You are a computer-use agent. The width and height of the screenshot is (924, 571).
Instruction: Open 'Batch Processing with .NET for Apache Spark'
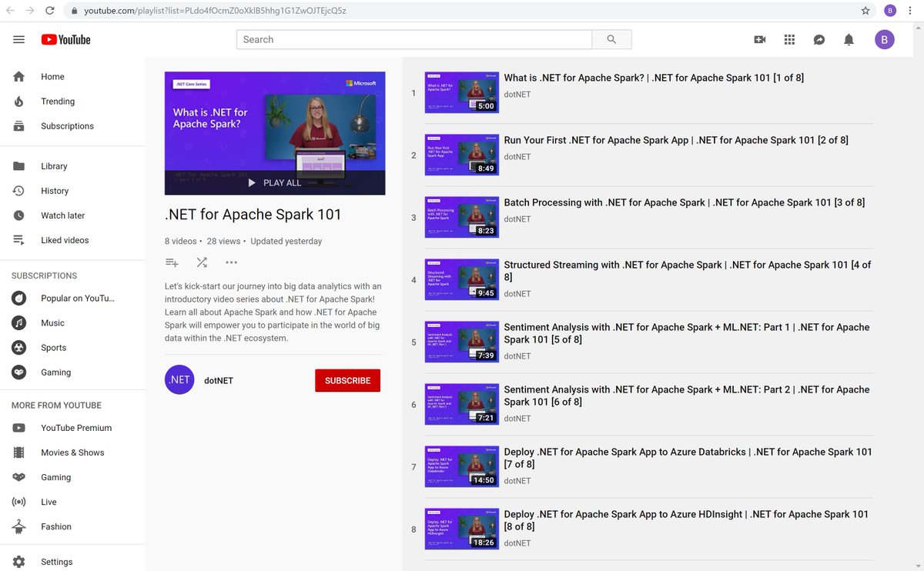685,202
